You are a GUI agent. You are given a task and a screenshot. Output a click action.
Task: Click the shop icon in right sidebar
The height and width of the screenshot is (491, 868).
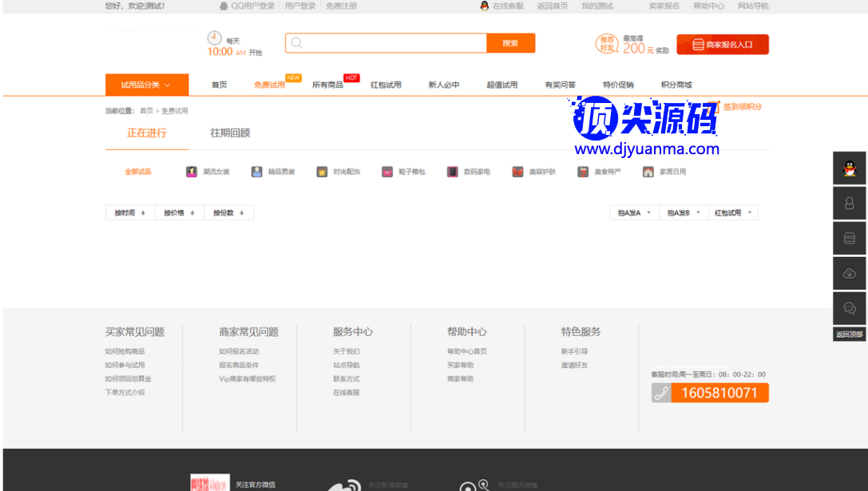849,238
